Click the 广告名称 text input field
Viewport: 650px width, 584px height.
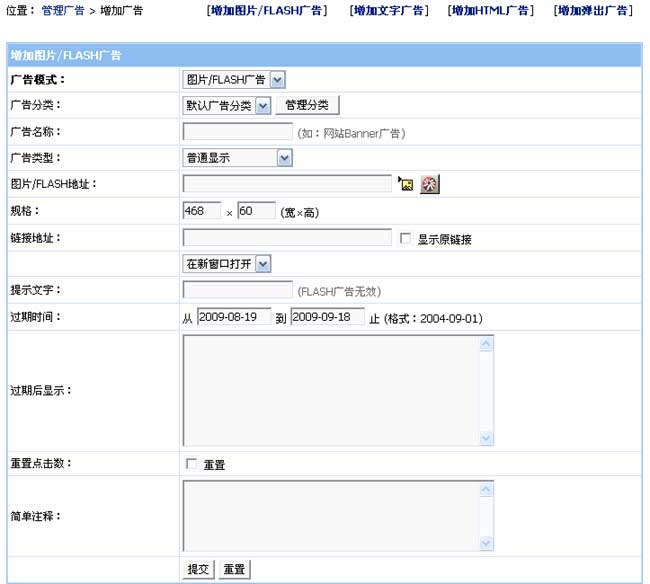tap(238, 132)
